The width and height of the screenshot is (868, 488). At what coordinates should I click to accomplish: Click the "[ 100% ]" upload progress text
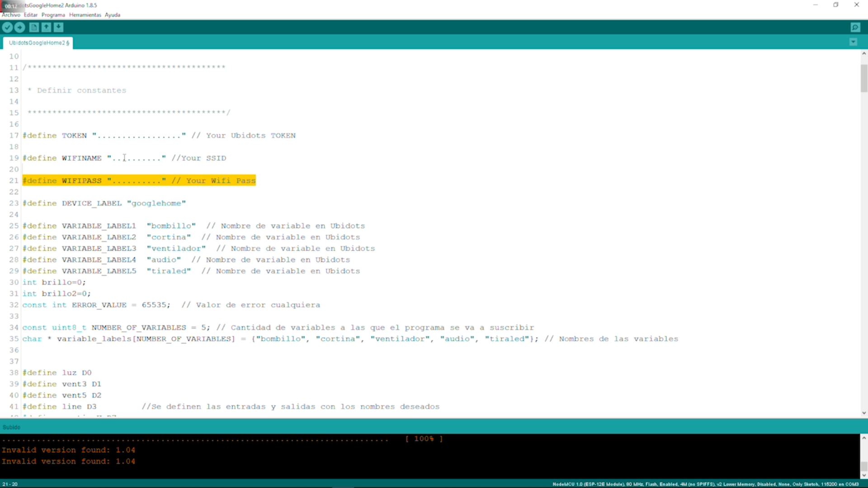tap(424, 439)
